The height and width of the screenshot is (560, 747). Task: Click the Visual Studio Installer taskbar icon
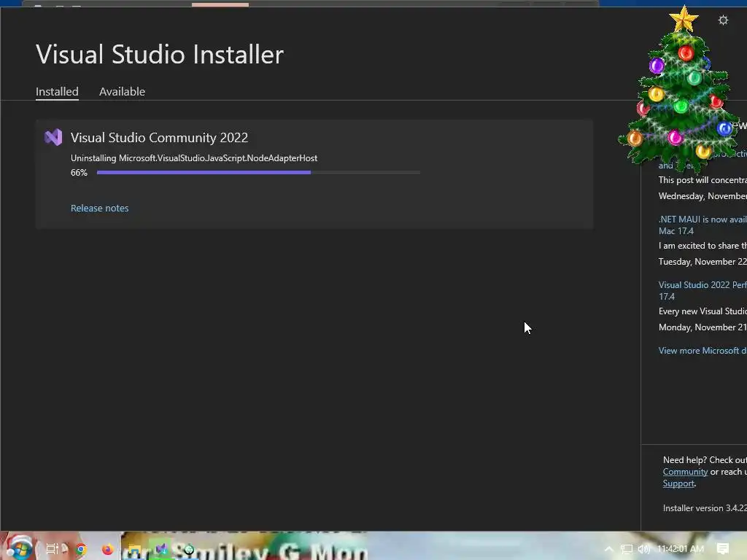pos(161,550)
